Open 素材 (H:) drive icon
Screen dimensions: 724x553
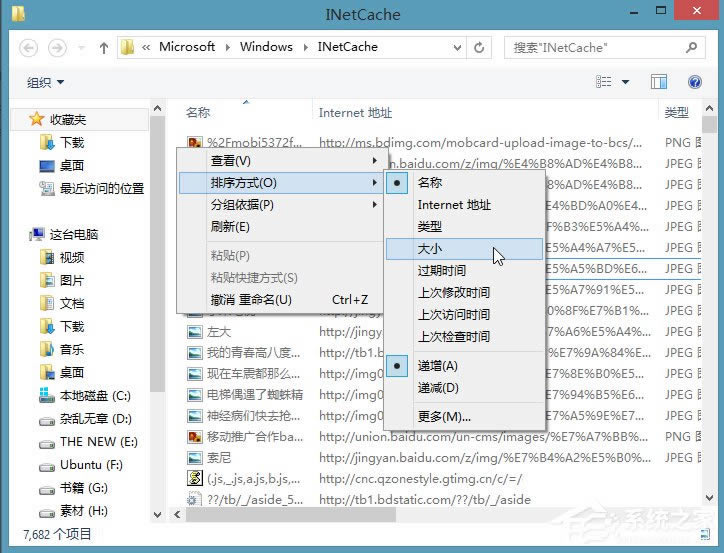(47, 512)
